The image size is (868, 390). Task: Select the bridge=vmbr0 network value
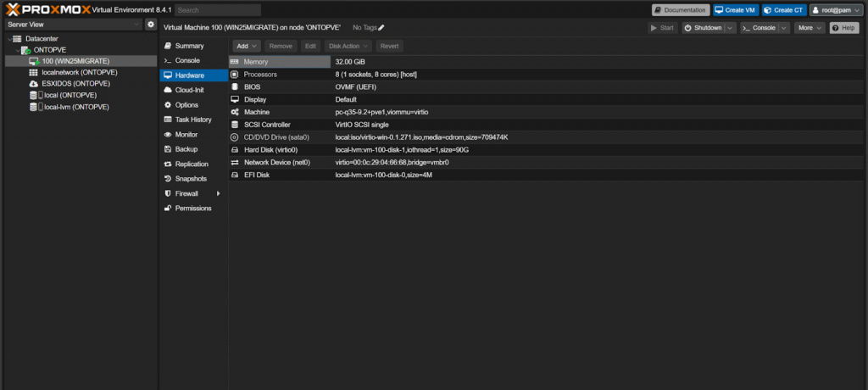coord(428,162)
